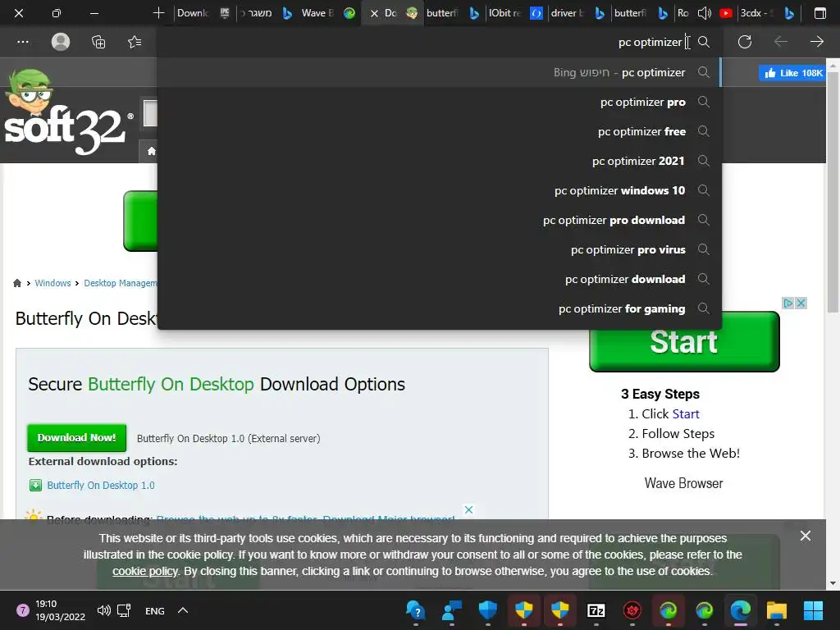Open the volume icon in system tray
This screenshot has width=840, height=630.
[104, 610]
